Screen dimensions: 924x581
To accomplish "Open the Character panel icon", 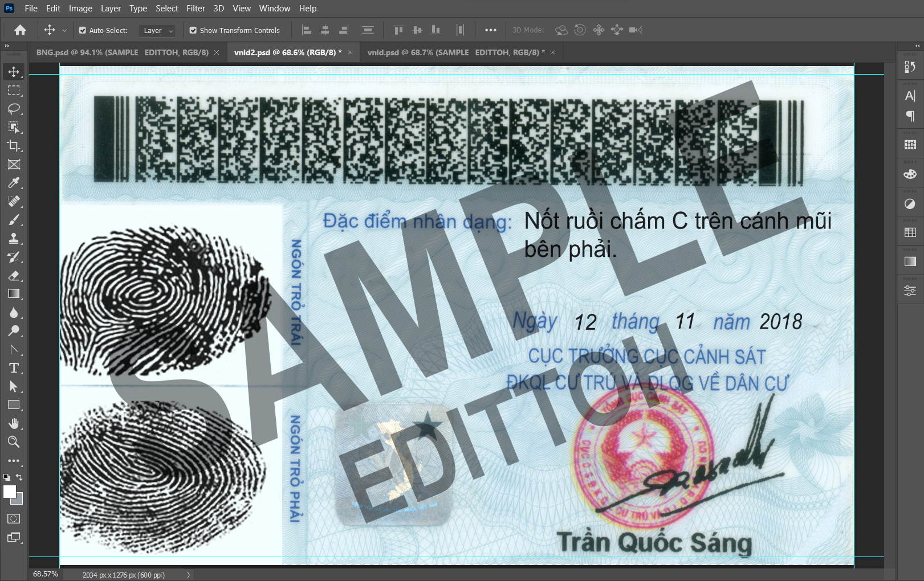I will tap(910, 96).
